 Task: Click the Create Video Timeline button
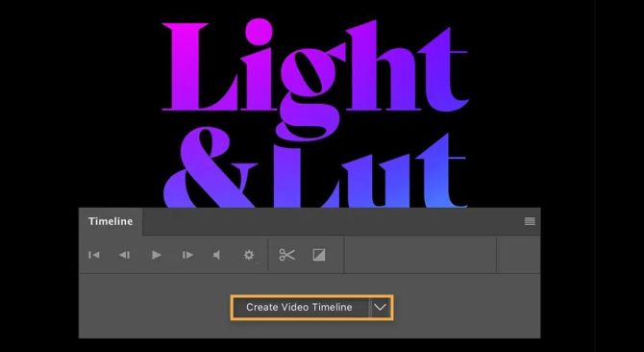click(300, 307)
